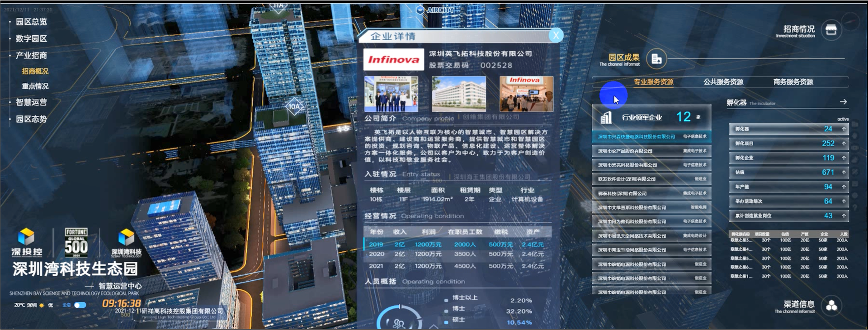The height and width of the screenshot is (330, 868).
Task: Click the 联想之星5 incubator table row
Action: [x=789, y=258]
